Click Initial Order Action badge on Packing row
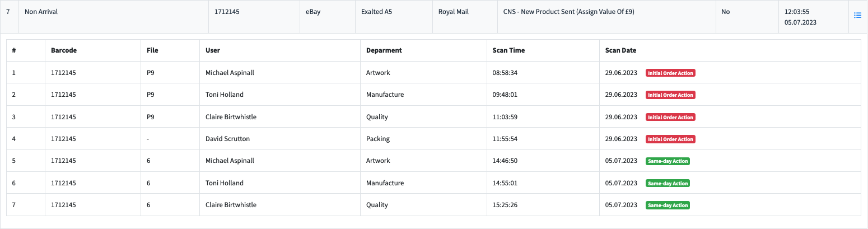The height and width of the screenshot is (229, 868). point(670,139)
